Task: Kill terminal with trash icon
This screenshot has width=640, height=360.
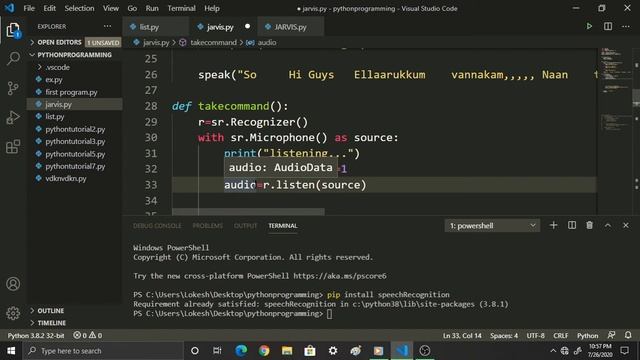Action: (589, 225)
